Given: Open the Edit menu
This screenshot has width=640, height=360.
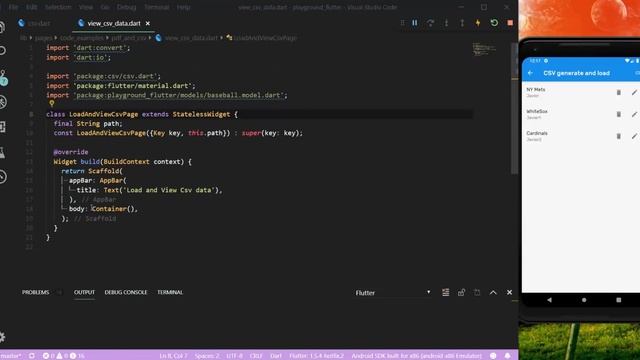Looking at the screenshot, I should point(31,7).
